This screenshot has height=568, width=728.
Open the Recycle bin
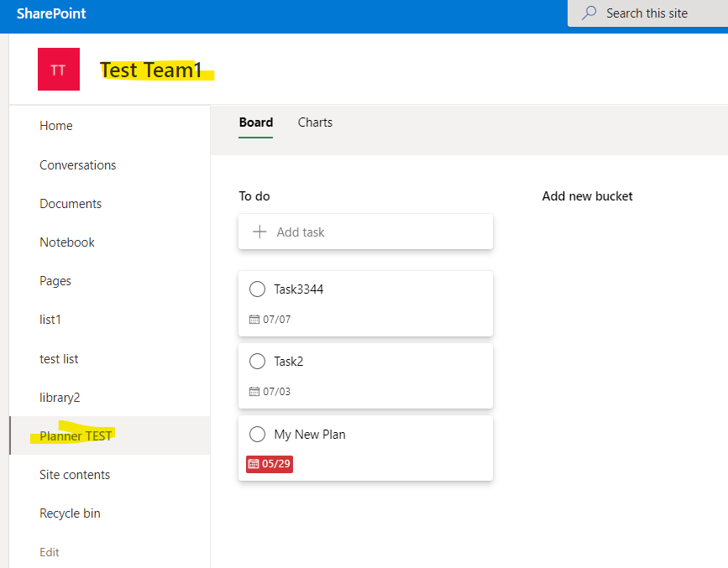coord(70,513)
